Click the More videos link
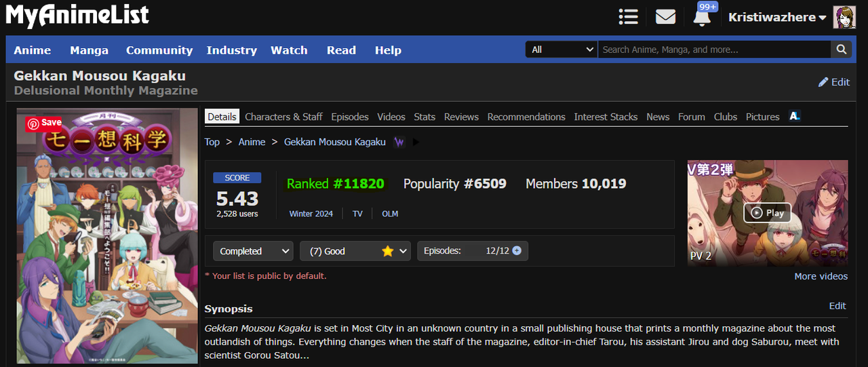This screenshot has height=367, width=868. coord(821,276)
